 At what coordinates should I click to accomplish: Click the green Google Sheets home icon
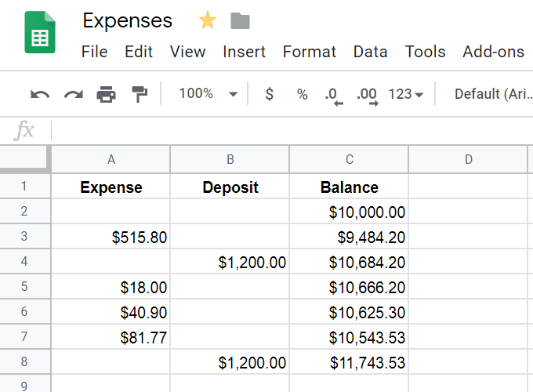click(x=39, y=32)
